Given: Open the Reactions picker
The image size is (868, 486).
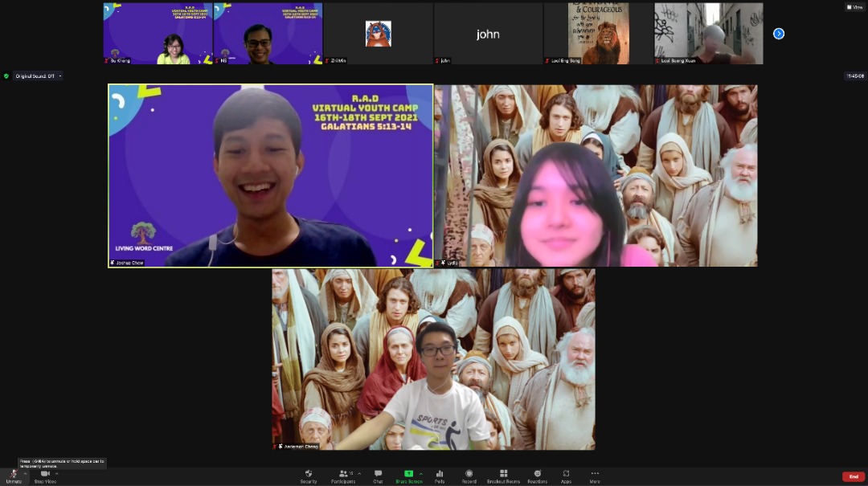Looking at the screenshot, I should tap(537, 474).
